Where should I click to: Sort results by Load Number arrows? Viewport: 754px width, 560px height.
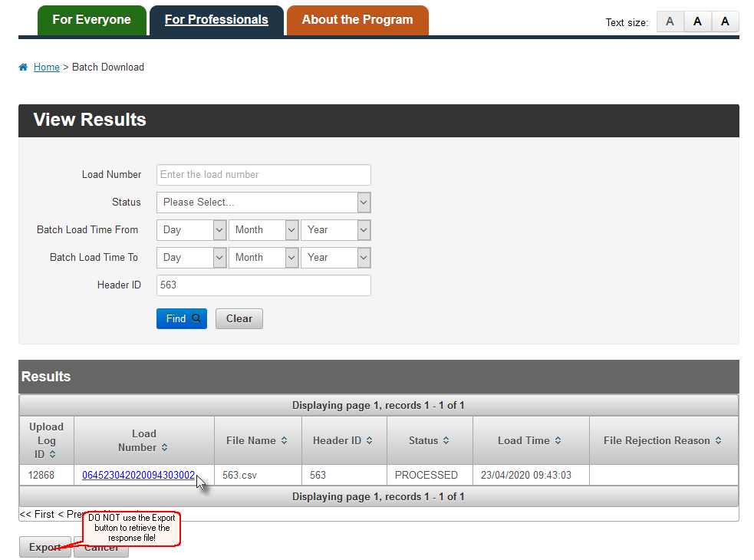pyautogui.click(x=164, y=447)
